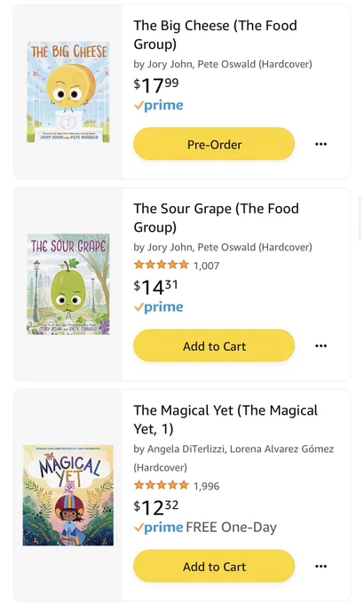Pre-Order The Big Cheese book
The image size is (364, 604).
tap(214, 144)
